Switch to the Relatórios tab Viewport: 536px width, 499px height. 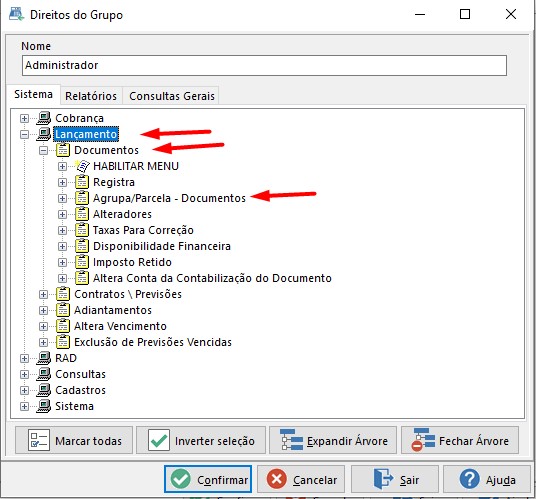click(91, 96)
